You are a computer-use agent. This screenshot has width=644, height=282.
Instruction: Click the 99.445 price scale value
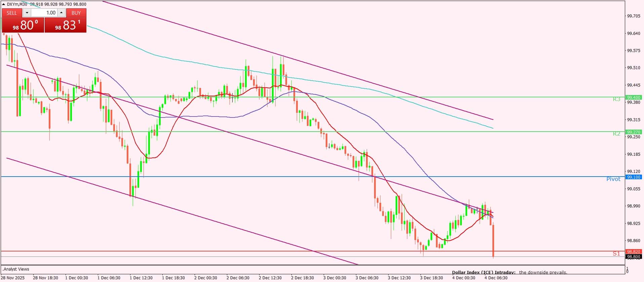tap(633, 85)
